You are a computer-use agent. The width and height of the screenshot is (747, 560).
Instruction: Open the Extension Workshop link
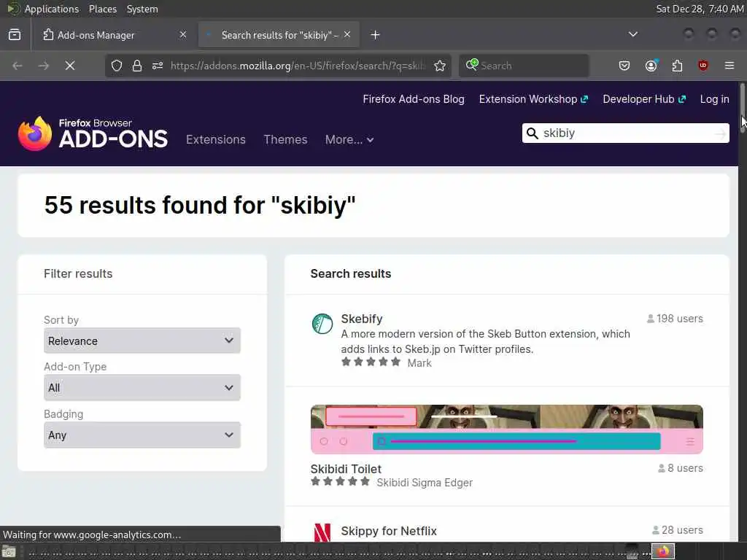[533, 99]
